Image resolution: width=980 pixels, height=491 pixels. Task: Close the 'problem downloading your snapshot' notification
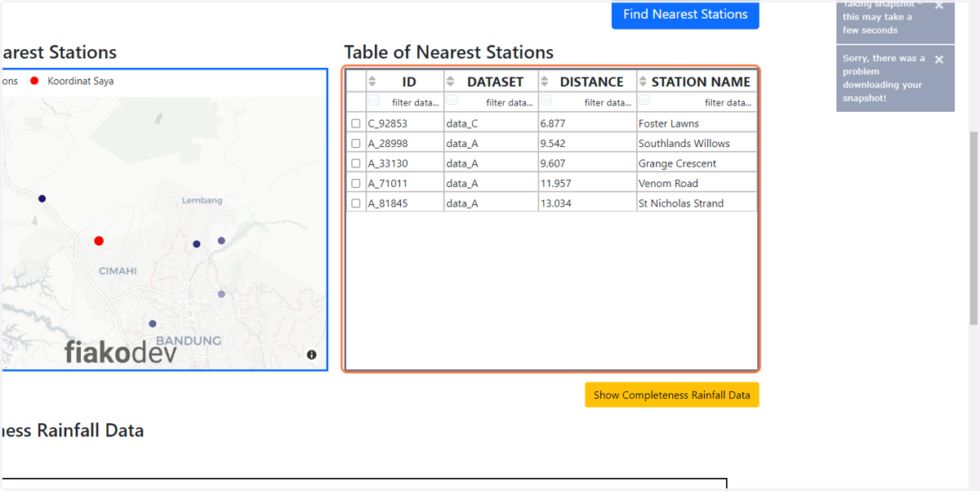tap(939, 60)
